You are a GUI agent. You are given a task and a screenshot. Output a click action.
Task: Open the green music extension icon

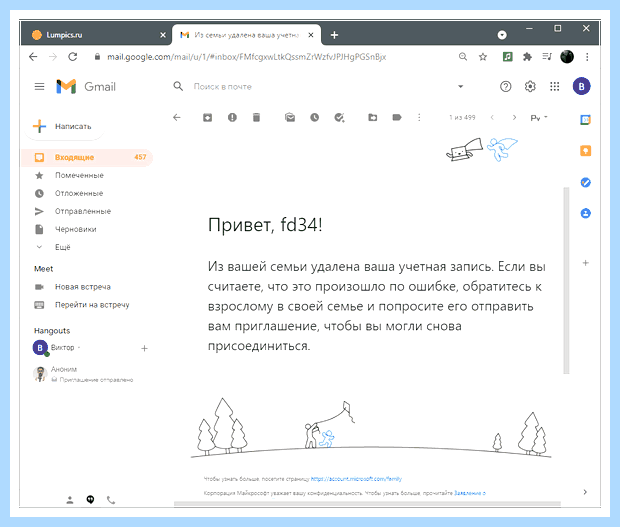508,57
